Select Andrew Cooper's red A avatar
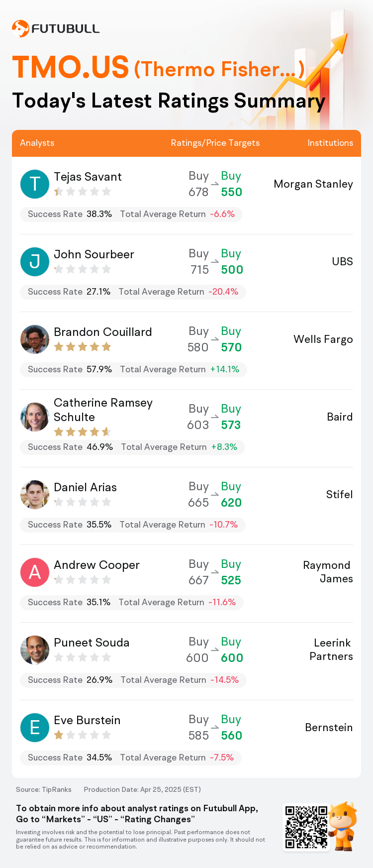373x868 pixels. [35, 572]
